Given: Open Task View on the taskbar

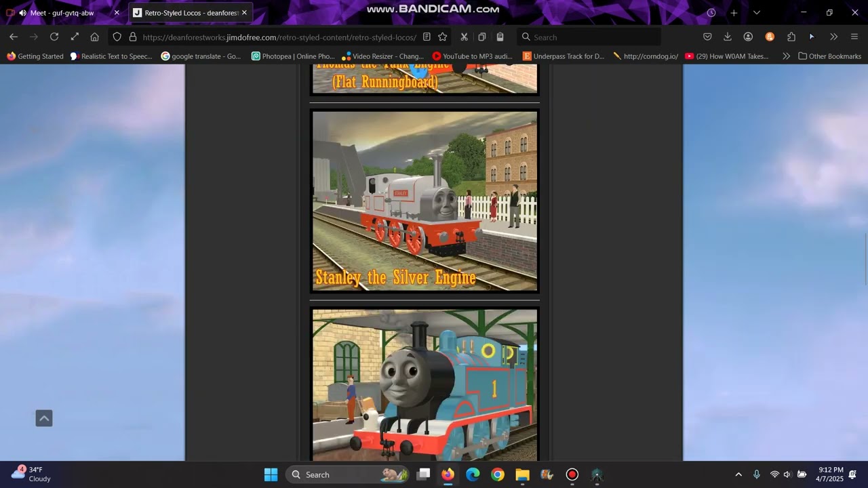Looking at the screenshot, I should 423,474.
